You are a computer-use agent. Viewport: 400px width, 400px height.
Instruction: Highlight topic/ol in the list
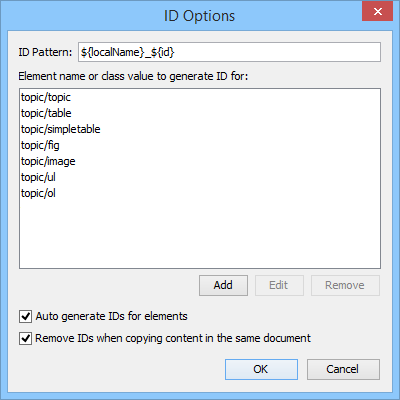[38, 193]
